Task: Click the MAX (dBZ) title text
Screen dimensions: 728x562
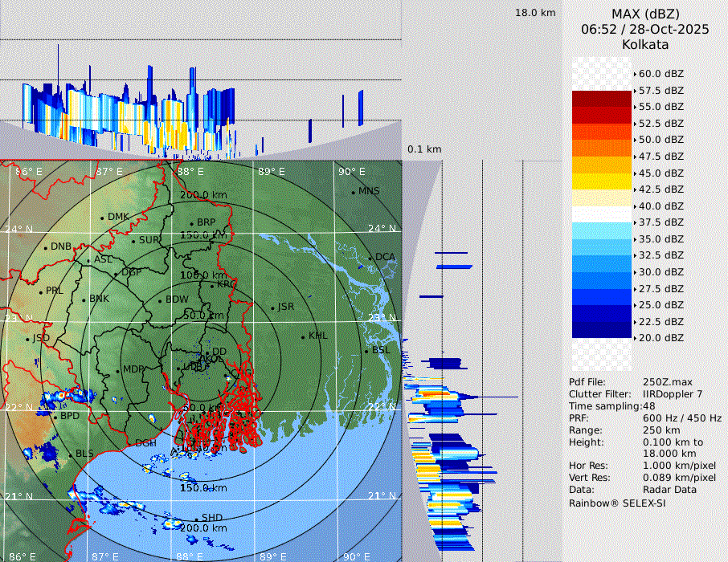Action: [x=645, y=14]
